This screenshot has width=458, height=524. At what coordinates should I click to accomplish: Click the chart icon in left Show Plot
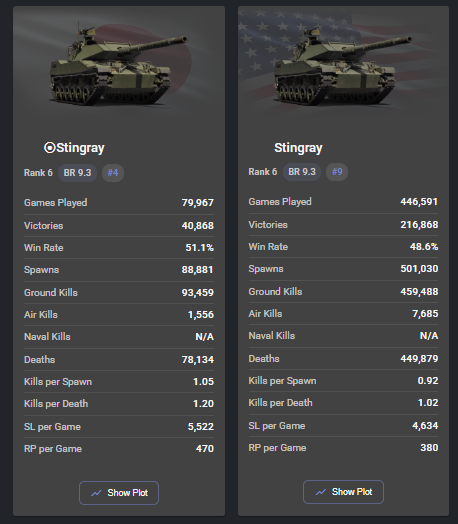pyautogui.click(x=96, y=493)
